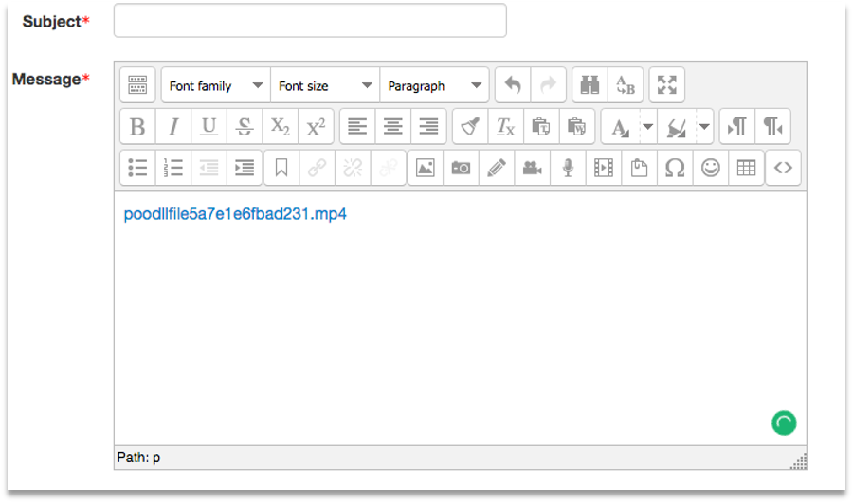853x504 pixels.
Task: Expand text color picker arrow
Action: pos(648,127)
